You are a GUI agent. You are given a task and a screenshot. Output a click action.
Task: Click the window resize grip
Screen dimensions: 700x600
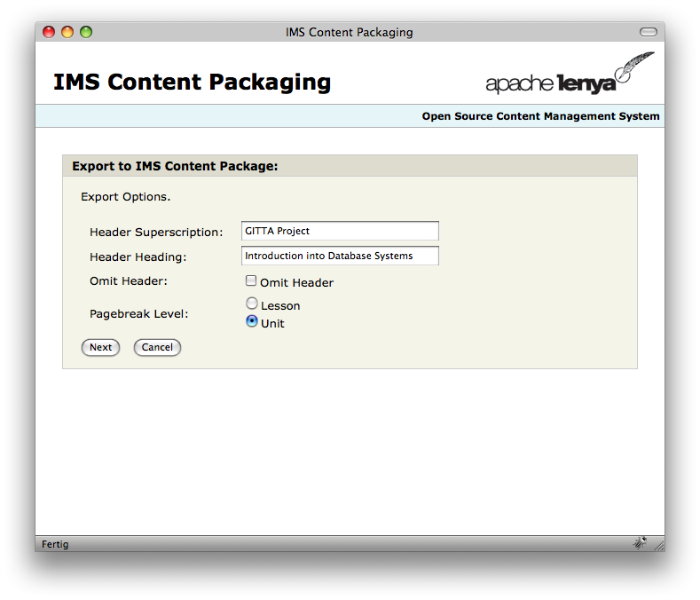(x=658, y=544)
